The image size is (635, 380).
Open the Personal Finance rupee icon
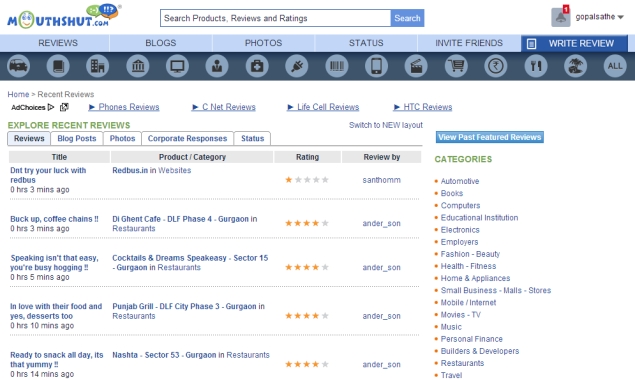point(496,66)
